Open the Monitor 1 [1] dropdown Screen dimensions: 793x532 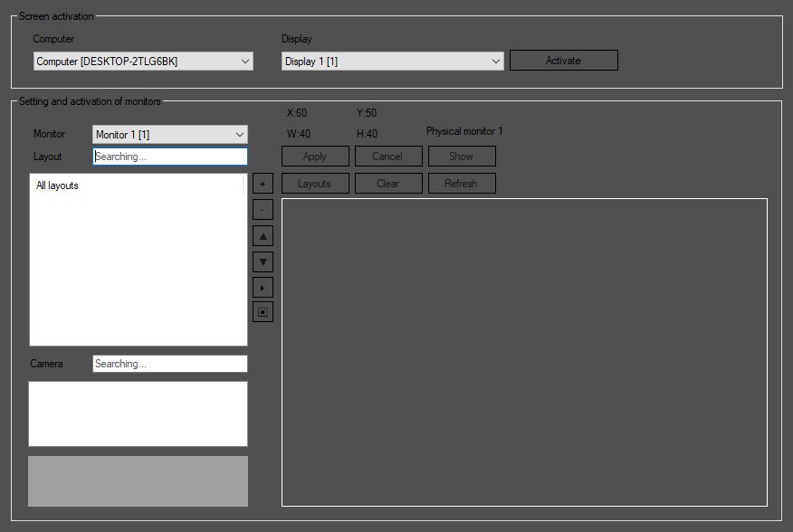(x=170, y=135)
